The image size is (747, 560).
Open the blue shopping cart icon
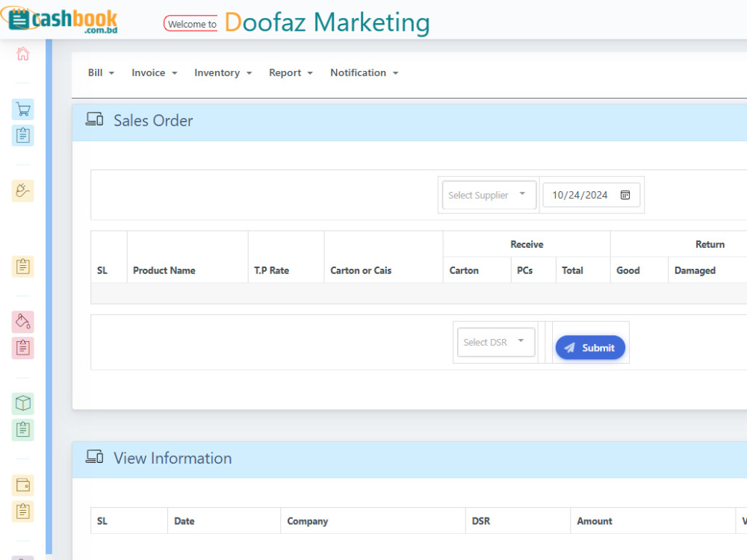(23, 110)
